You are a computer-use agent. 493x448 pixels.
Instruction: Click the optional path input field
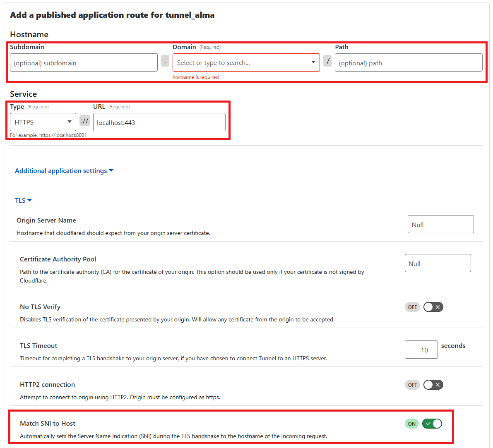(409, 62)
